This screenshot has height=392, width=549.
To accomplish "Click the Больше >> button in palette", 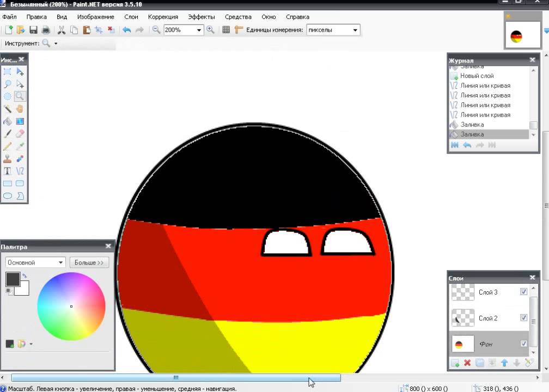I will [x=89, y=262].
